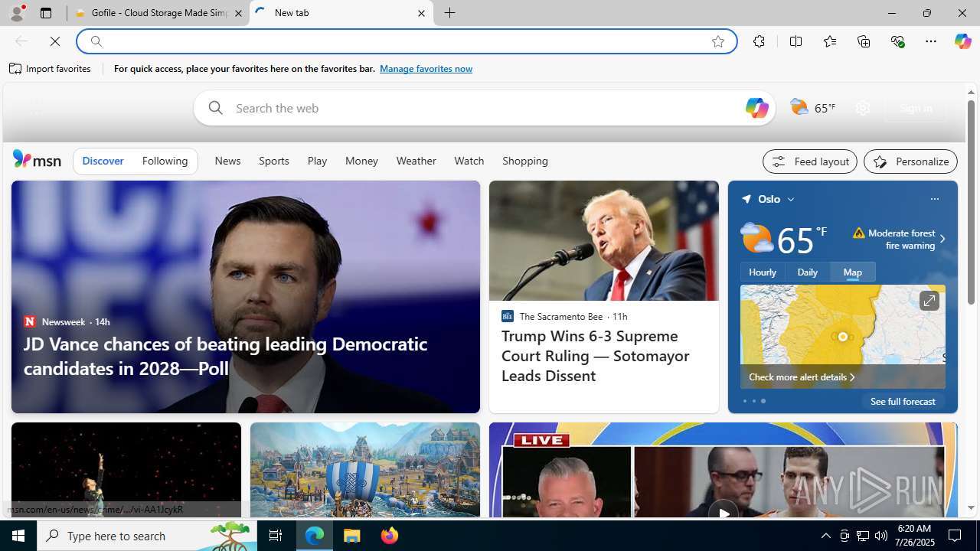The width and height of the screenshot is (980, 551).
Task: Close the New tab tab
Action: 421,13
